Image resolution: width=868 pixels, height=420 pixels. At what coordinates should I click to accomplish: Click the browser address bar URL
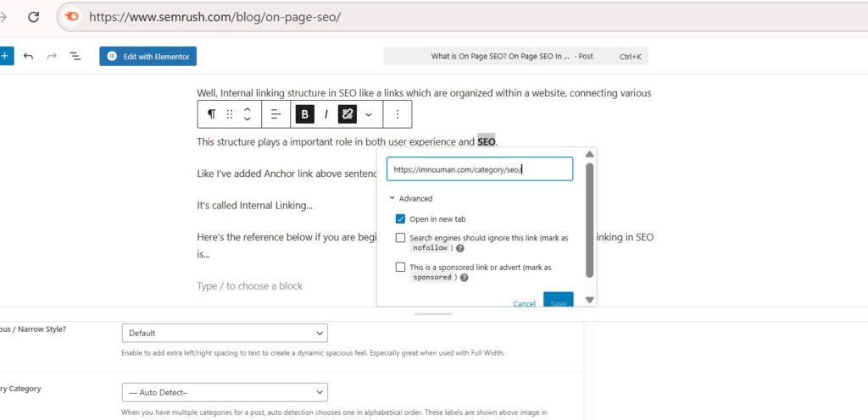tap(214, 17)
